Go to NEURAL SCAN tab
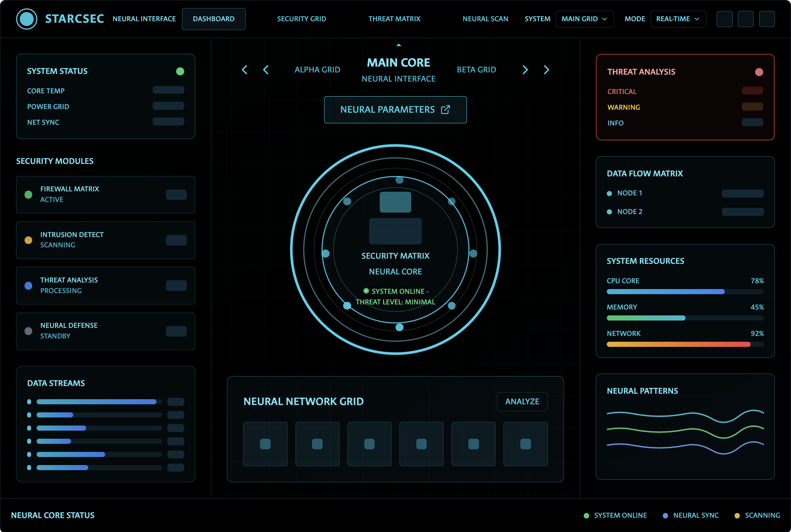The width and height of the screenshot is (791, 532). [485, 19]
